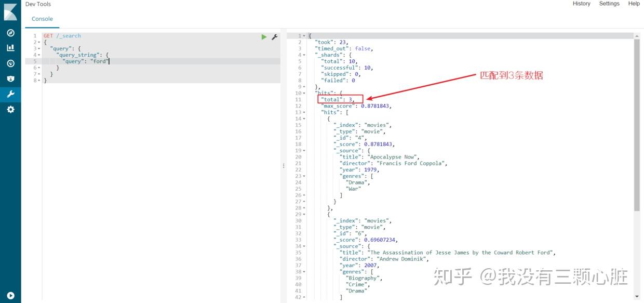The image size is (644, 303).
Task: Open the Help page
Action: point(634,4)
